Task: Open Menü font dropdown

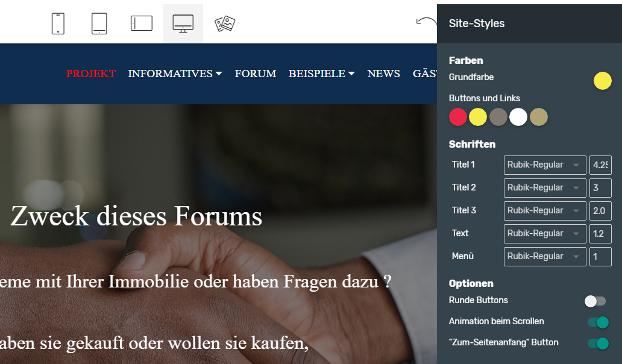Action: click(544, 257)
